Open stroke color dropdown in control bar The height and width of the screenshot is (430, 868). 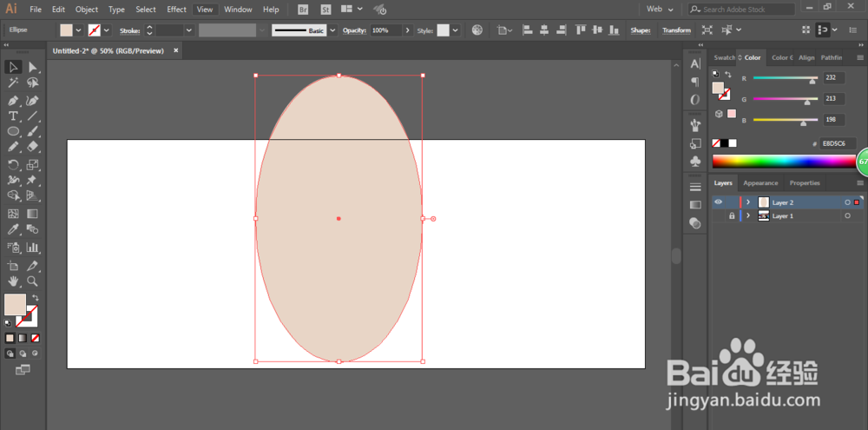[x=107, y=30]
